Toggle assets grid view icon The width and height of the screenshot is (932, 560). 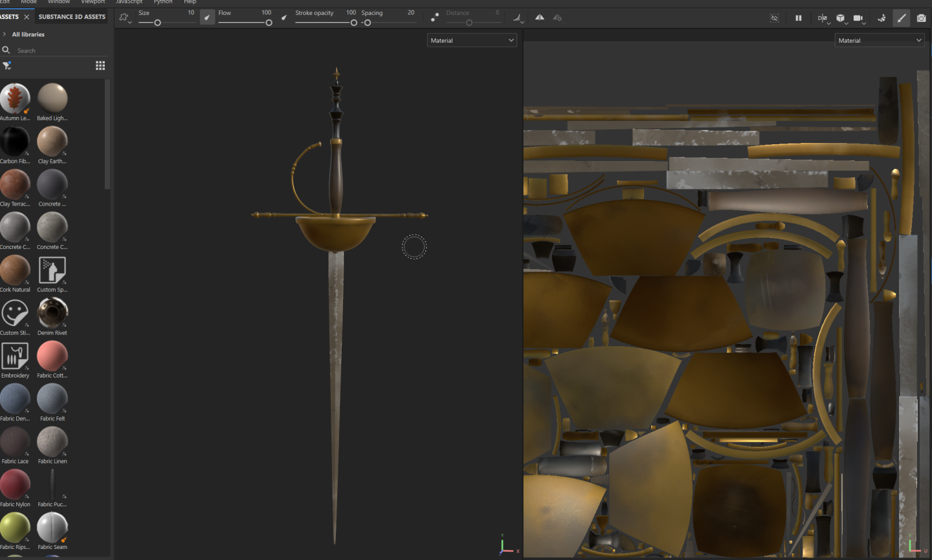pos(100,65)
